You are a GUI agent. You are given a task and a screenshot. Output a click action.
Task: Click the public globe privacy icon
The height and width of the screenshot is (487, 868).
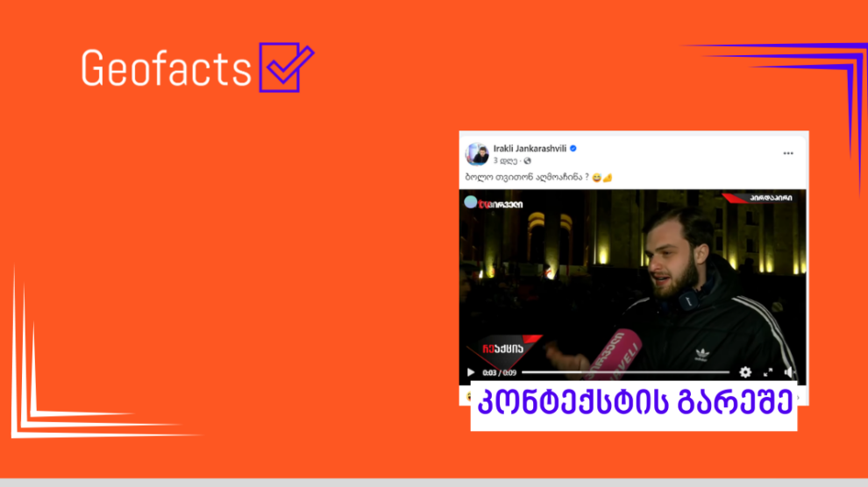(x=527, y=161)
